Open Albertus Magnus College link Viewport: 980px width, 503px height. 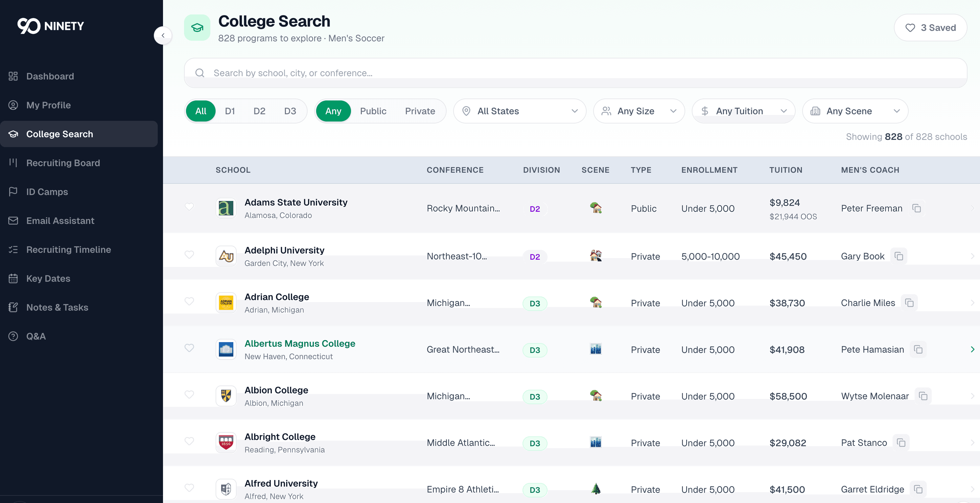point(299,344)
